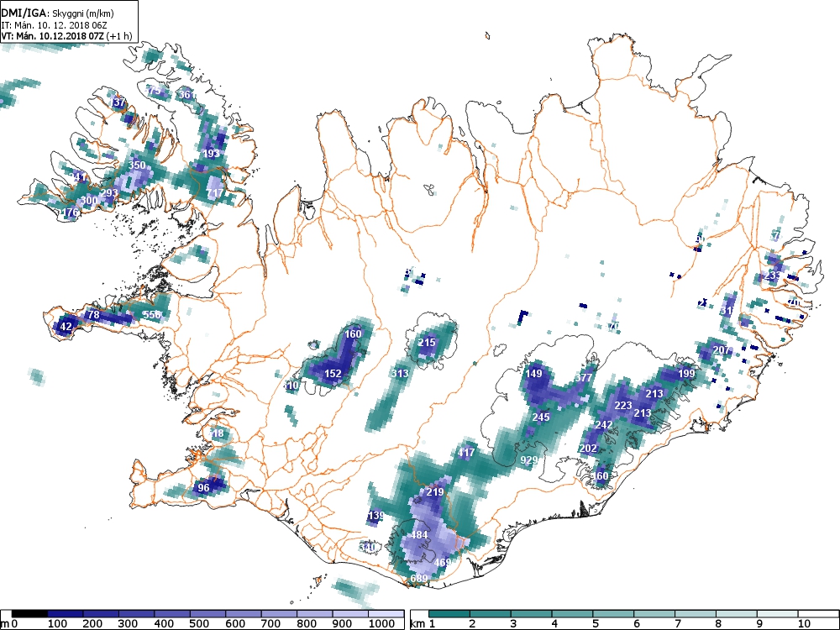
Task: Click the visibility value 417 on the map
Action: (x=466, y=452)
